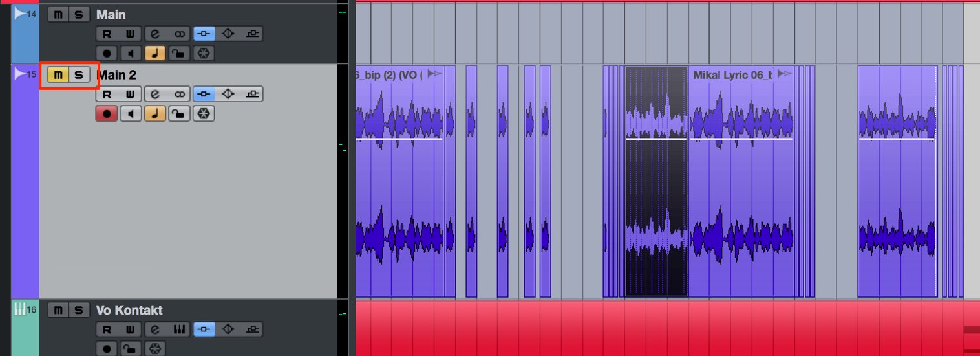
Task: Toggle stereo/mono channel configuration on Main track
Action: pyautogui.click(x=179, y=34)
